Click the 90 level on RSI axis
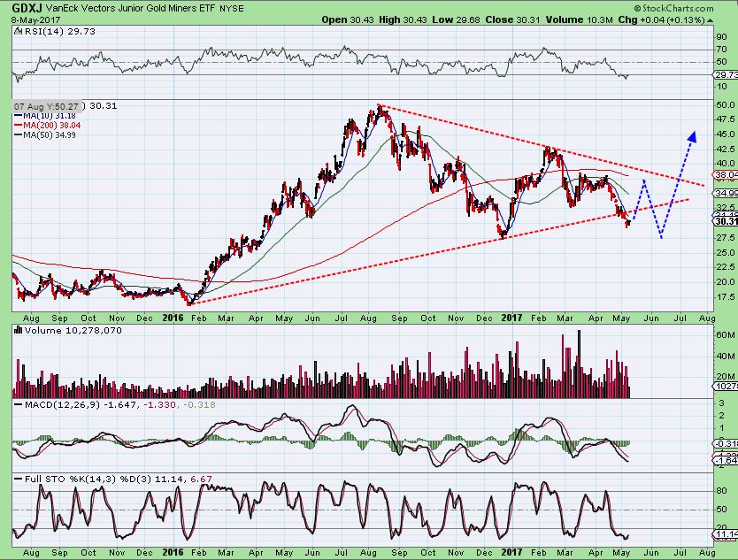 point(721,37)
